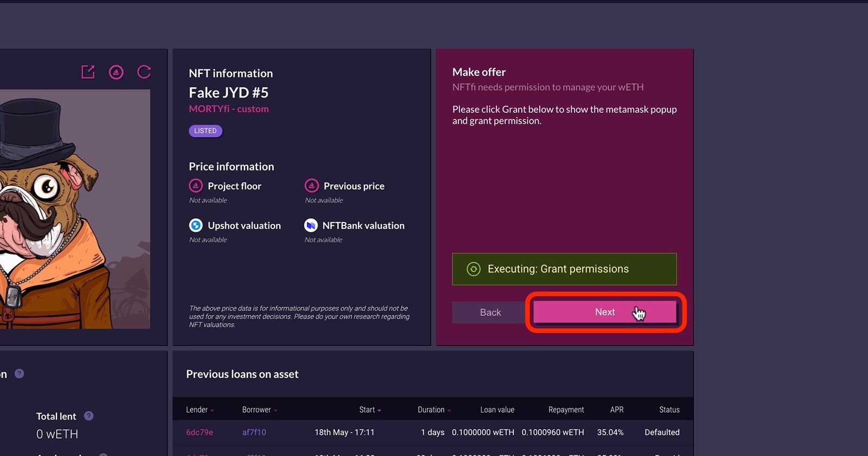The image size is (868, 456).
Task: Click the 0.1000000 wETH loan value
Action: tap(483, 432)
